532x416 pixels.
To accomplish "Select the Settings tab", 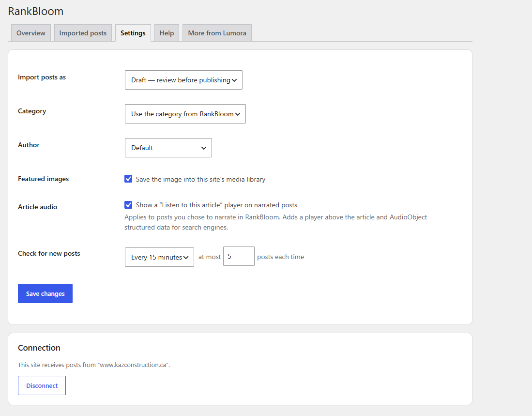I will point(133,33).
